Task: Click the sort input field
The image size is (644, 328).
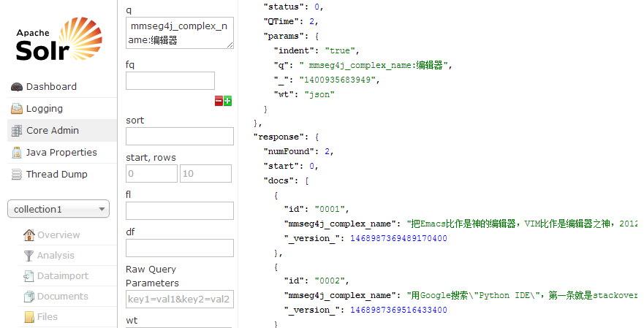Action: pyautogui.click(x=179, y=136)
